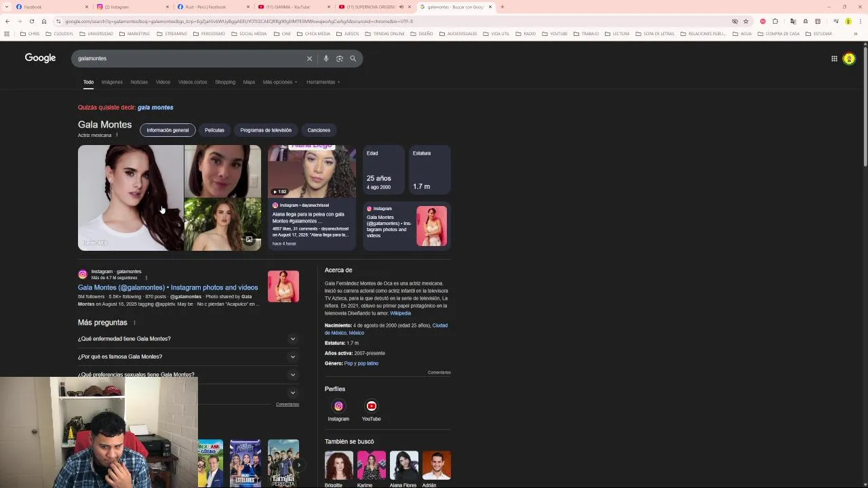Mute the SUPERNOVA tab speaker icon
Screen dimensions: 868x488
(401, 7)
